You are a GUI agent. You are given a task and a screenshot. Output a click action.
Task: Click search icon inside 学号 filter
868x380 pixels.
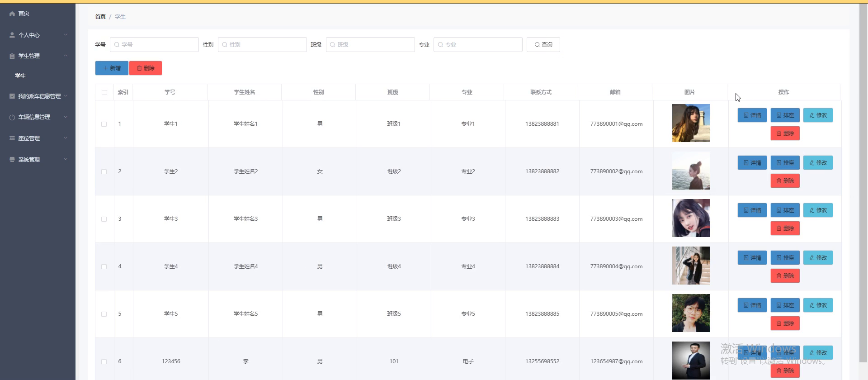tap(117, 45)
